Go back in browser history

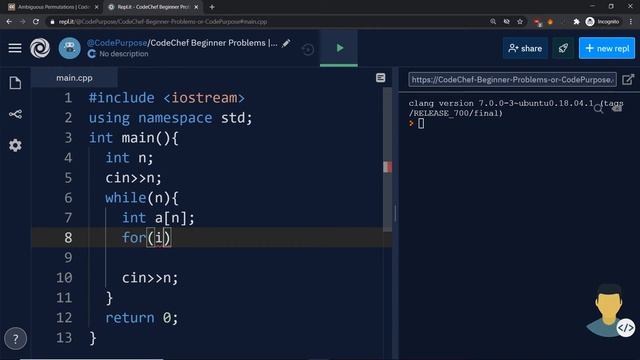9,22
